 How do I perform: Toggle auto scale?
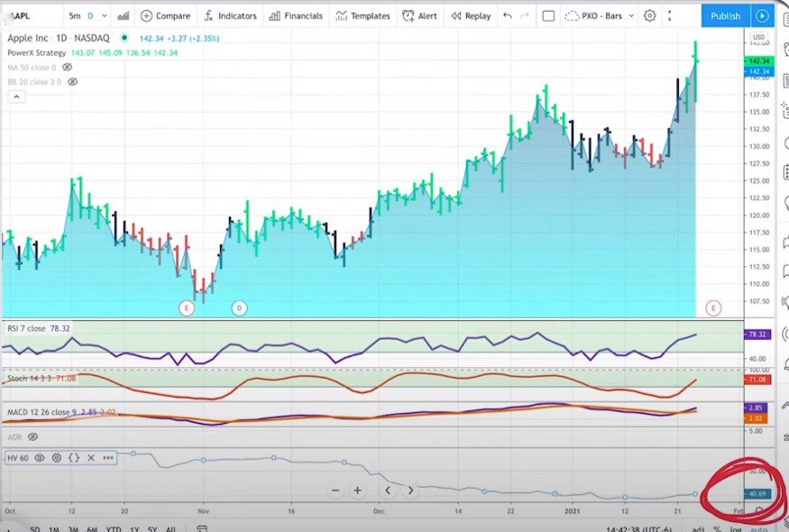(759, 529)
